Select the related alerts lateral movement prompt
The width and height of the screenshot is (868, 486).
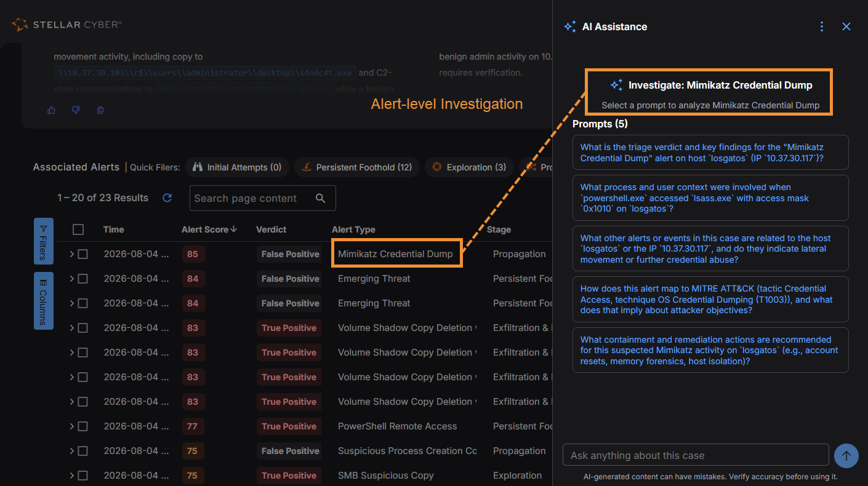point(710,249)
